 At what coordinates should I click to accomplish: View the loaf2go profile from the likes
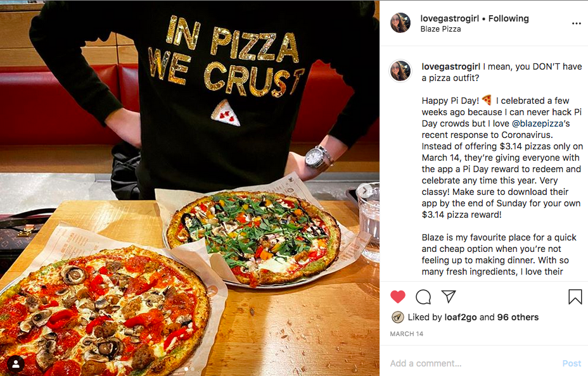coord(461,317)
